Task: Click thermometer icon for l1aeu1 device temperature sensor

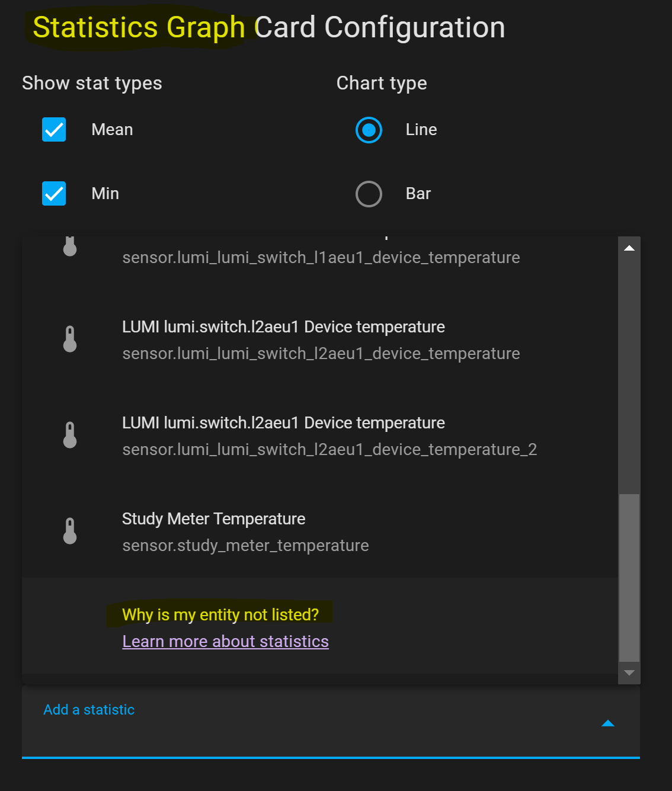Action: pos(70,246)
